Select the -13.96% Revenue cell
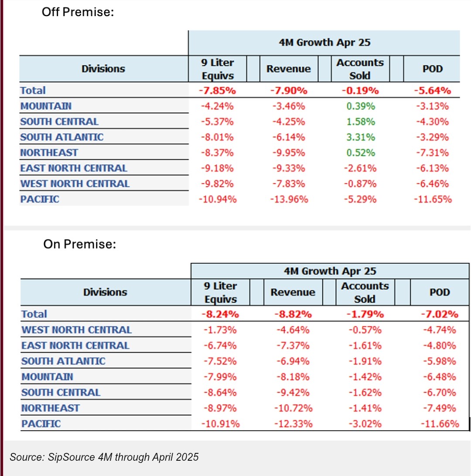 [x=288, y=200]
